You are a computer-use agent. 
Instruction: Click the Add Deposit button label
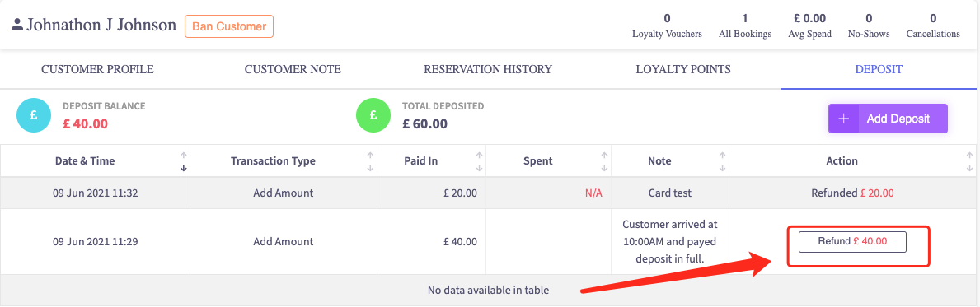pos(898,119)
